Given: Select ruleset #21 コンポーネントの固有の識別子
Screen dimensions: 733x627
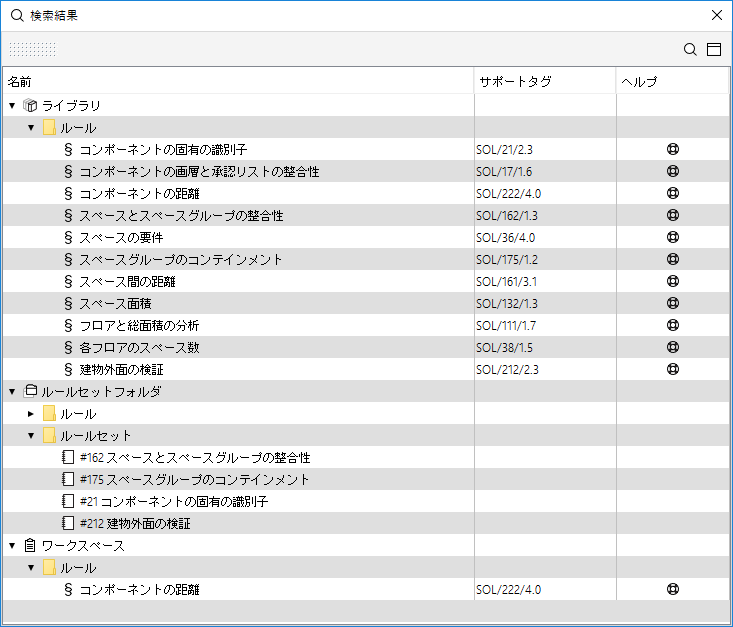Looking at the screenshot, I should (x=174, y=501).
